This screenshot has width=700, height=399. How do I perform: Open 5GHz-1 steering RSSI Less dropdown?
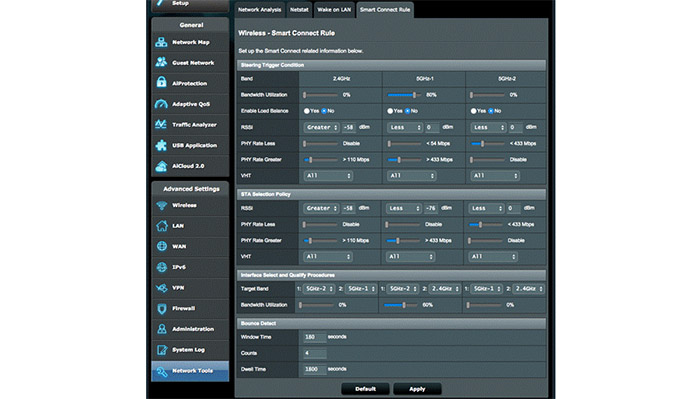click(x=405, y=127)
